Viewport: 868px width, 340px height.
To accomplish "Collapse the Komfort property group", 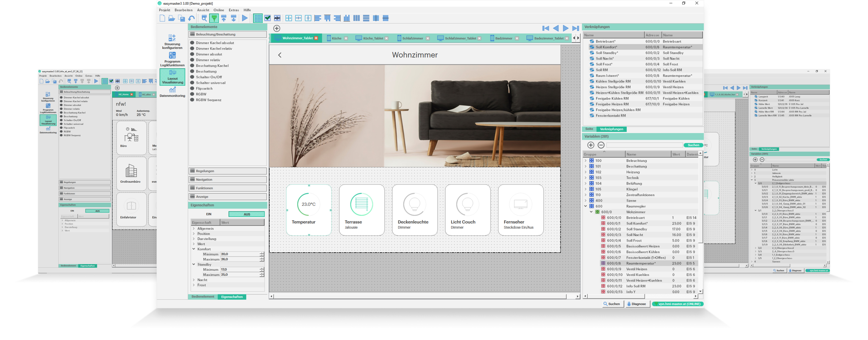I will pos(194,249).
